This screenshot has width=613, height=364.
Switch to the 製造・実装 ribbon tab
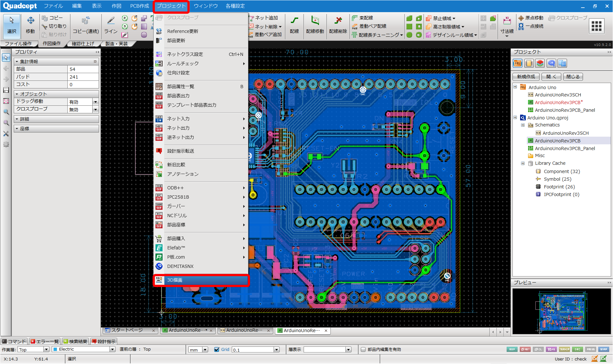point(117,43)
